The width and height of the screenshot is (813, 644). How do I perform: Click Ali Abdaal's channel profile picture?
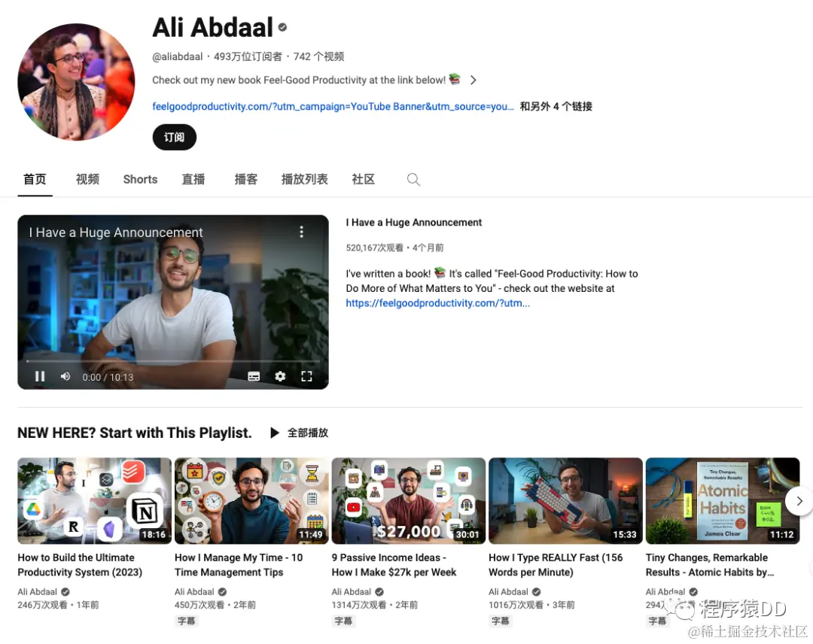[76, 82]
